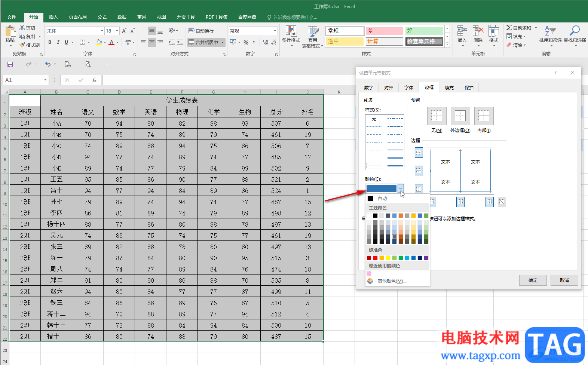Open the font size dropdown
The height and width of the screenshot is (365, 588).
(x=117, y=31)
